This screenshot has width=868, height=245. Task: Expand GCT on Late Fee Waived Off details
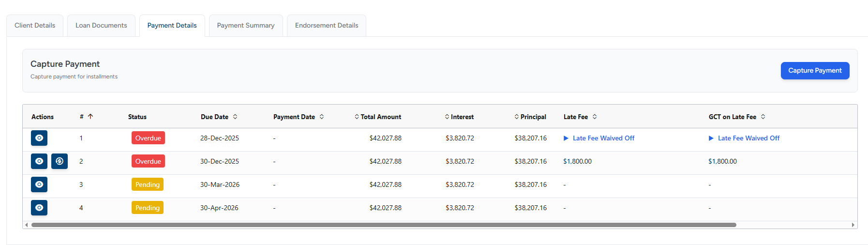711,138
